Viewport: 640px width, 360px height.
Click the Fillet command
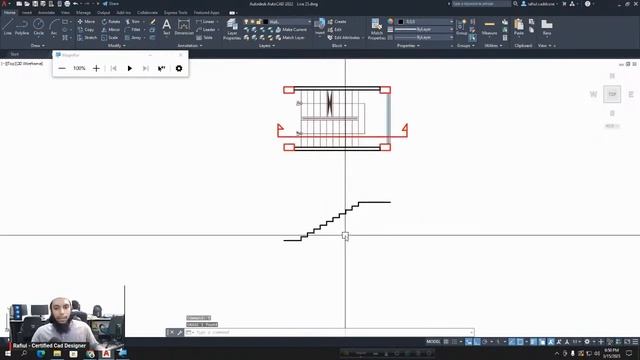(133, 29)
